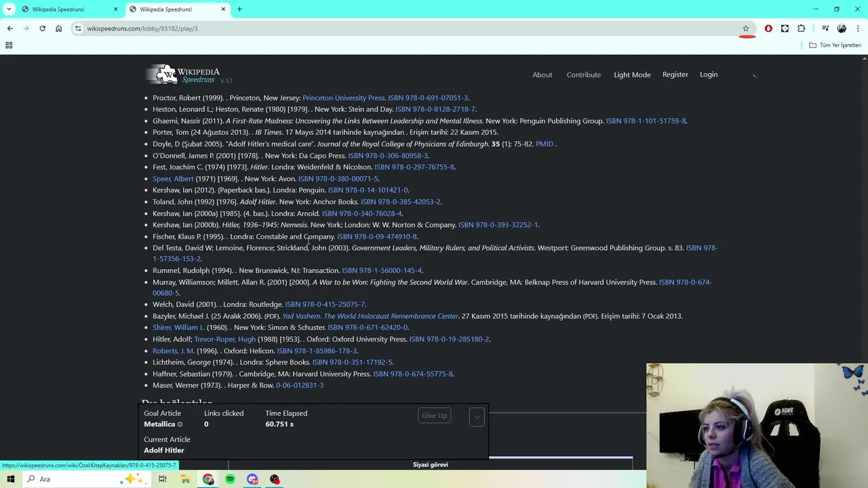
Task: Open the Chrome three-dot menu
Action: pyautogui.click(x=858, y=28)
